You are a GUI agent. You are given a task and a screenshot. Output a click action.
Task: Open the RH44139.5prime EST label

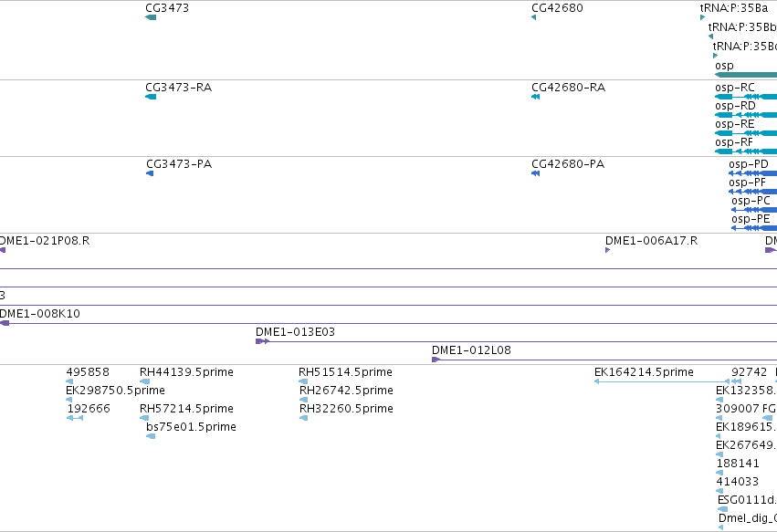pyautogui.click(x=186, y=372)
